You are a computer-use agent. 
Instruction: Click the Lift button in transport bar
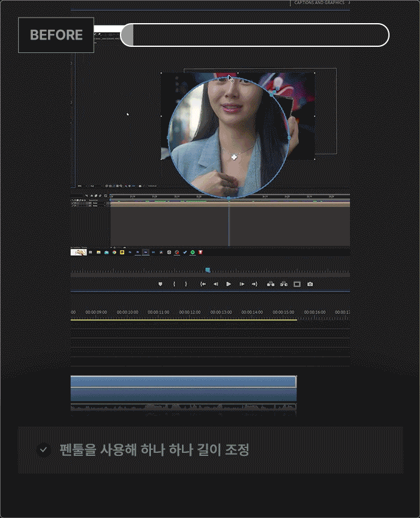(271, 284)
